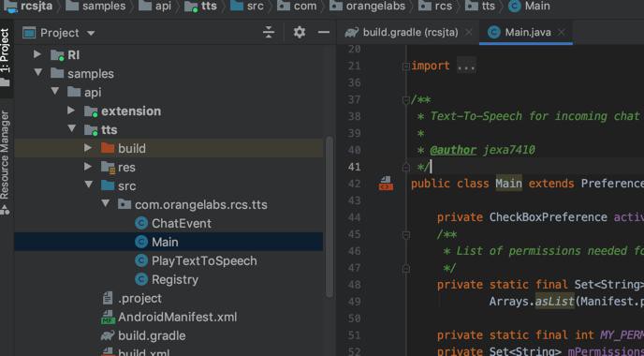The image size is (644, 356).
Task: Click the com.orangelabs.rcs.tts package icon
Action: coord(124,204)
